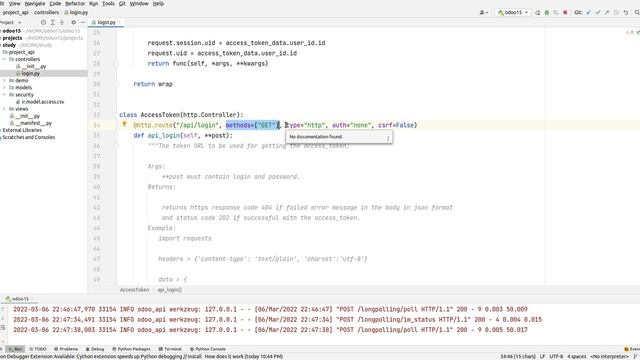Open the Python Packages tool window
The height and width of the screenshot is (360, 640).
coord(131,349)
